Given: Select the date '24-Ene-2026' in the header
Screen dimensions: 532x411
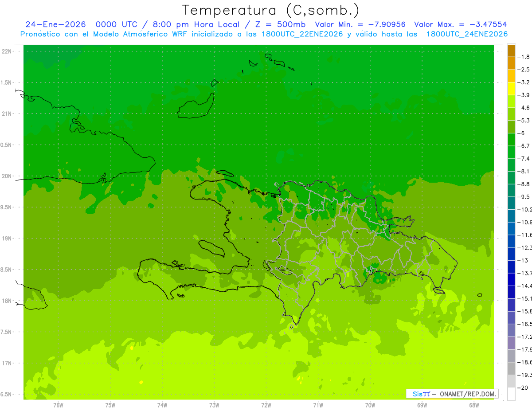Looking at the screenshot, I should coord(55,24).
